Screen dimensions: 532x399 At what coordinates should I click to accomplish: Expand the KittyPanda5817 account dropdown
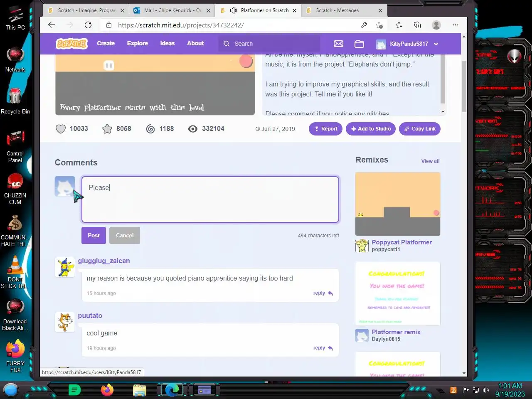[x=436, y=44]
